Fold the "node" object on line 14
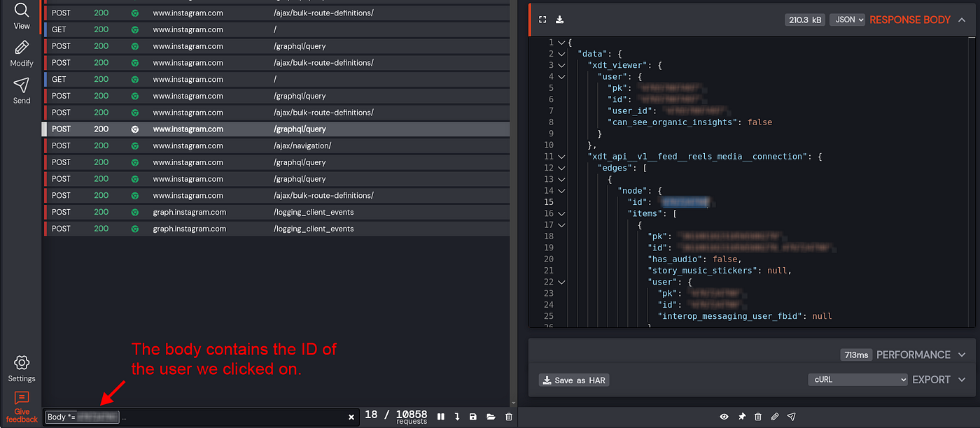 click(561, 191)
